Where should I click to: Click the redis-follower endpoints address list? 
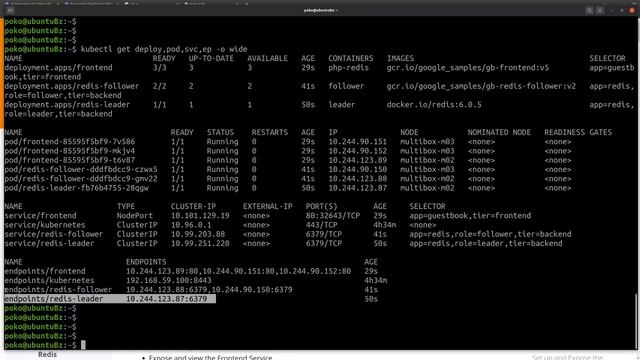(209, 290)
